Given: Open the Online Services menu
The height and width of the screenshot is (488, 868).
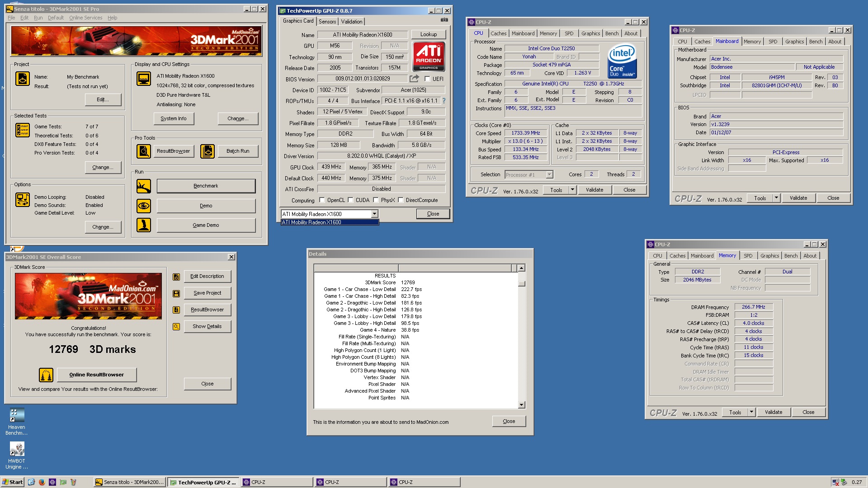Looking at the screenshot, I should (85, 18).
